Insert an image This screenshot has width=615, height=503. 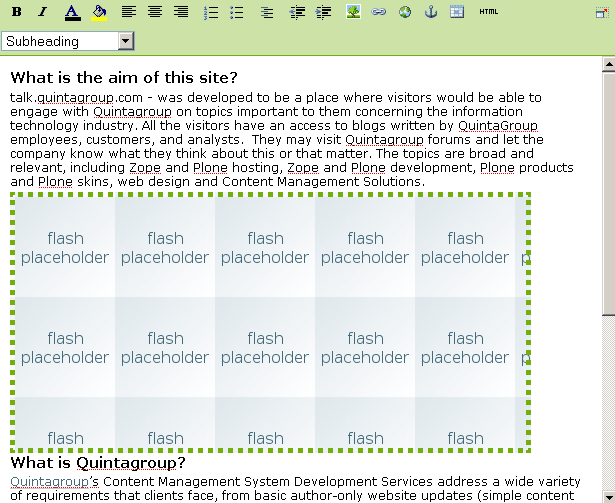click(x=353, y=12)
